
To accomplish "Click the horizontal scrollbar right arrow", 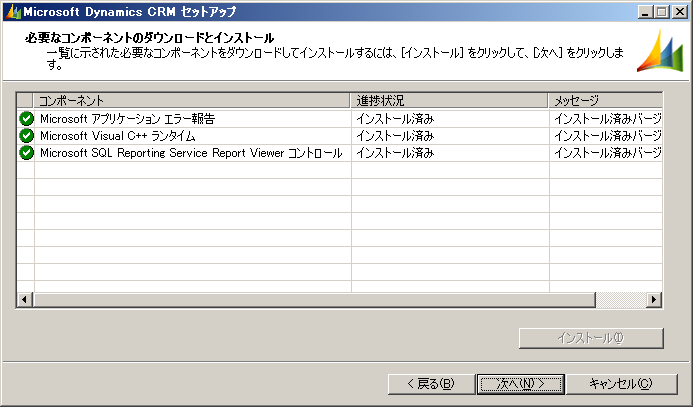I will click(654, 300).
